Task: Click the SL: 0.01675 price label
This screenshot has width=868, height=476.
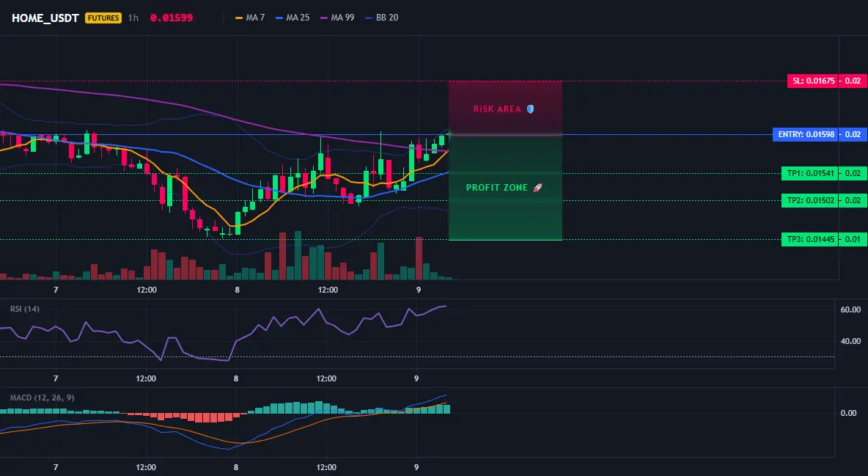Action: click(812, 81)
